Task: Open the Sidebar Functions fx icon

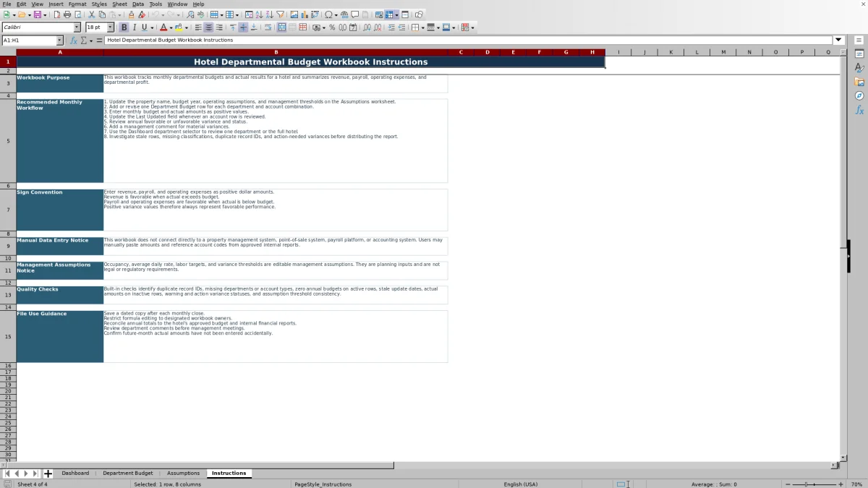Action: pyautogui.click(x=859, y=110)
